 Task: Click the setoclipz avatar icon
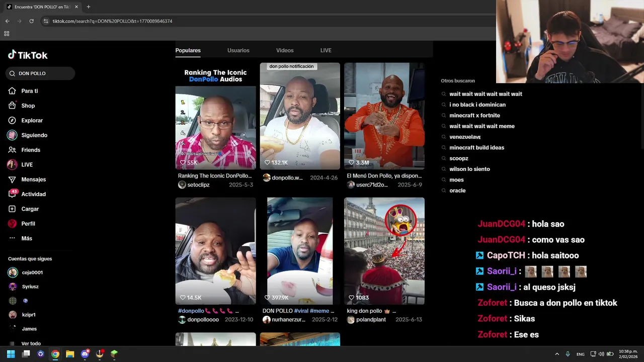pos(182,185)
